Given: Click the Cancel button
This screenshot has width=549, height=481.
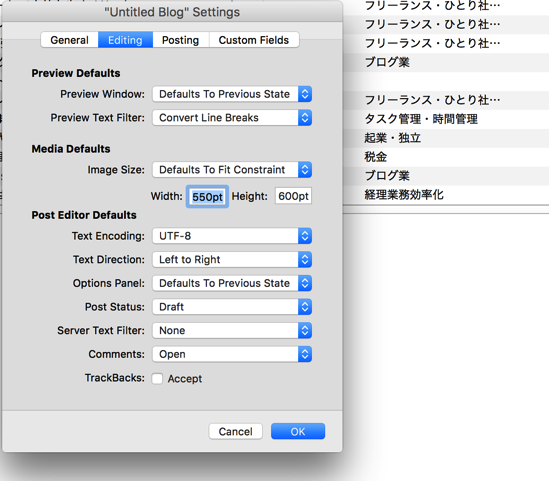Looking at the screenshot, I should tap(236, 431).
